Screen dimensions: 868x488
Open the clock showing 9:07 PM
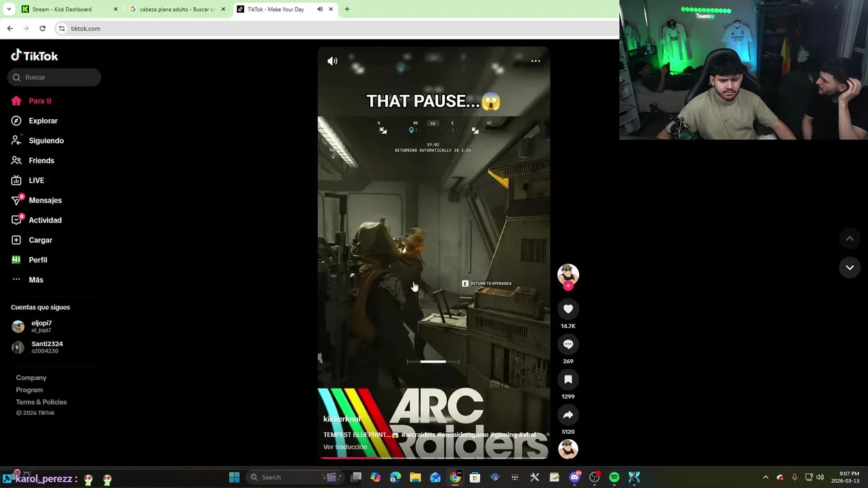click(846, 477)
